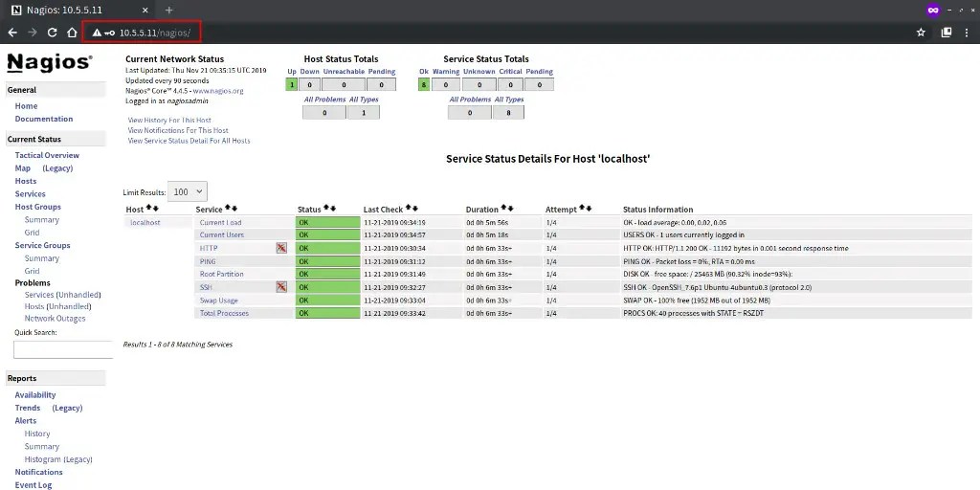Open a new browser tab with plus
The width and height of the screenshot is (980, 490).
pyautogui.click(x=168, y=10)
